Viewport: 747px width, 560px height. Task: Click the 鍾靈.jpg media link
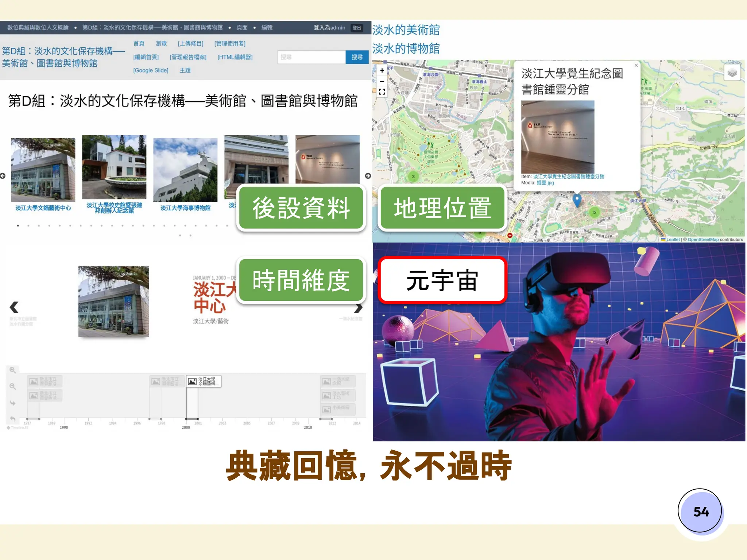tap(545, 183)
